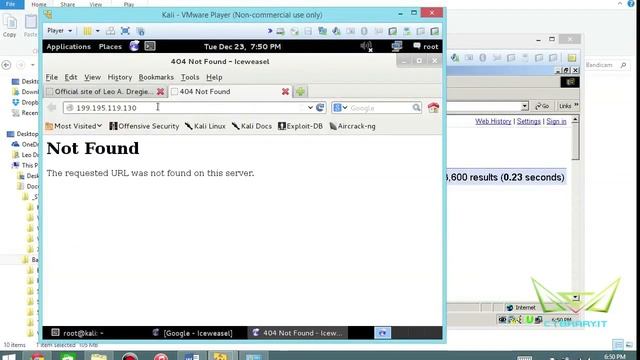Open the address dropdown in background browser
Viewport: 640px width, 360px height.
(524, 106)
